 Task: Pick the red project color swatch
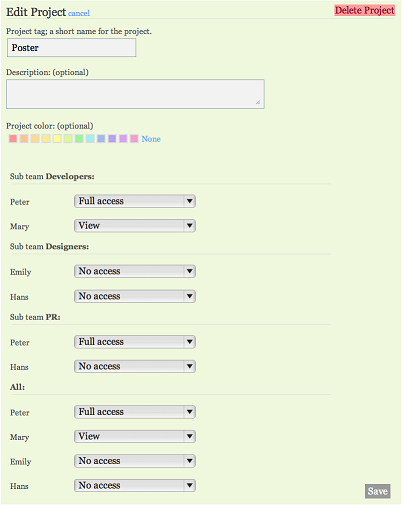pos(13,139)
